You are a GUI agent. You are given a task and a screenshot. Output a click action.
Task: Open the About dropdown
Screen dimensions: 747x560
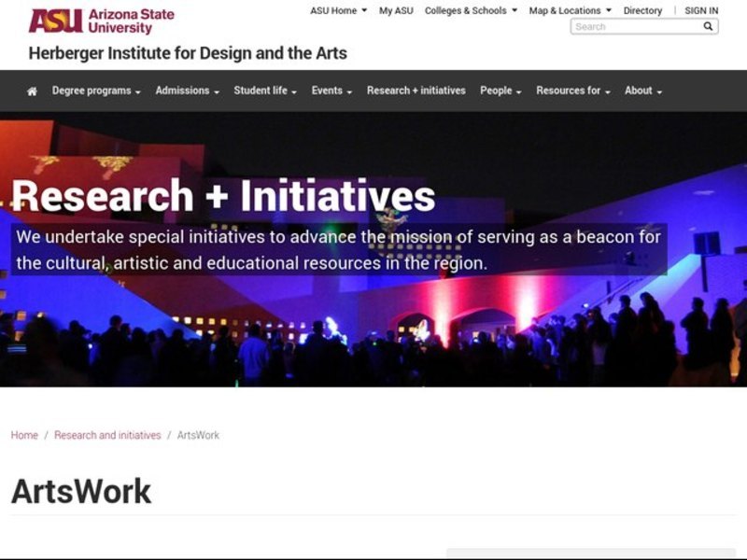click(642, 91)
